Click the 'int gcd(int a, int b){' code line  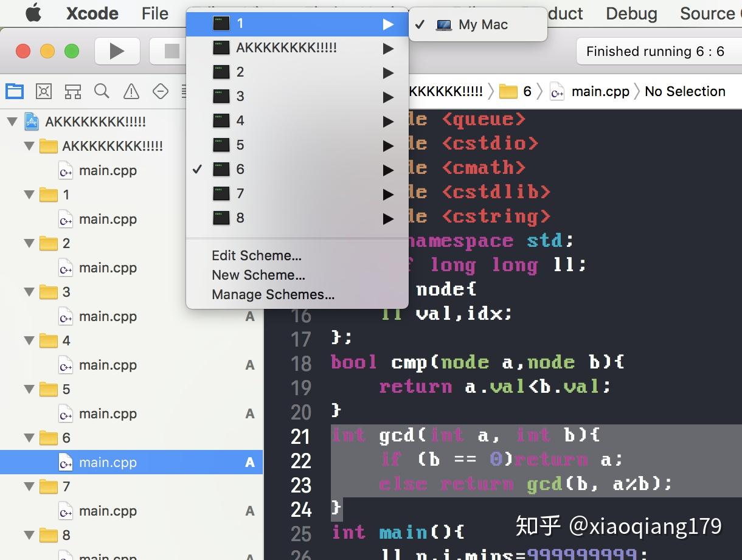[x=466, y=435]
